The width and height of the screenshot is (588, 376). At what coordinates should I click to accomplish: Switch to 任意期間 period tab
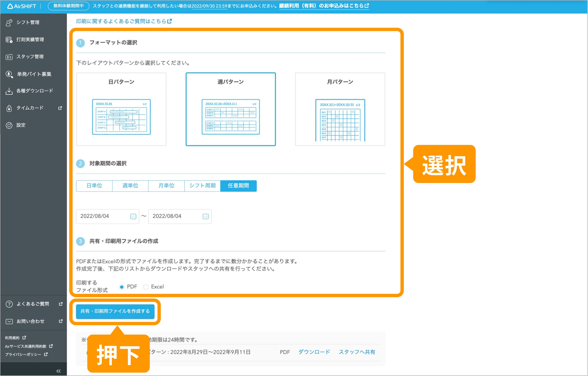coord(239,186)
